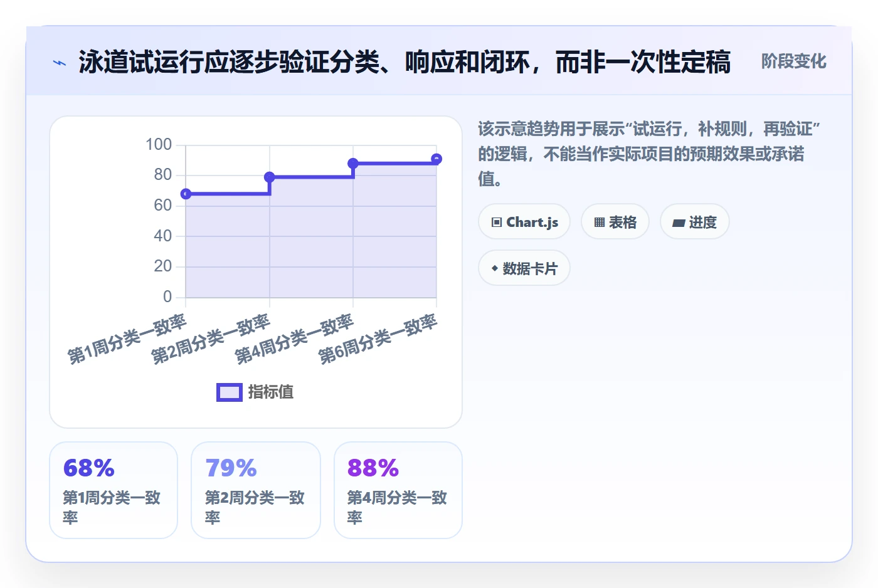
Task: Click the square icon in the Chart.js chip
Action: pyautogui.click(x=497, y=223)
